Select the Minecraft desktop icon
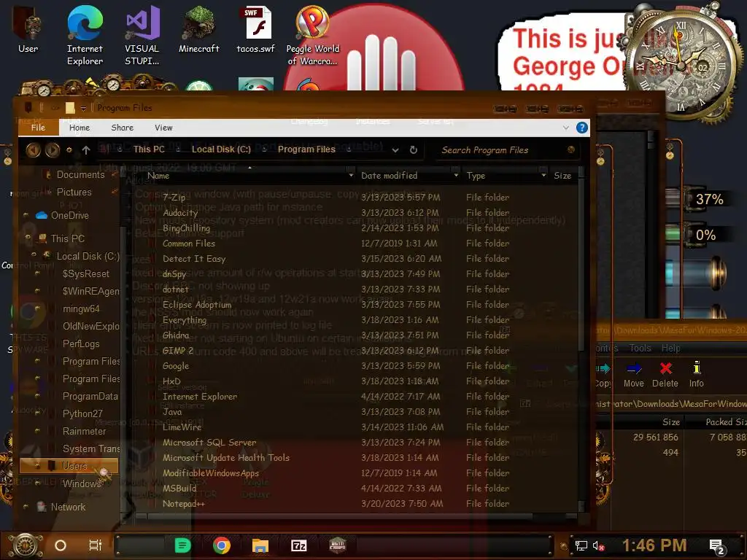 click(198, 29)
